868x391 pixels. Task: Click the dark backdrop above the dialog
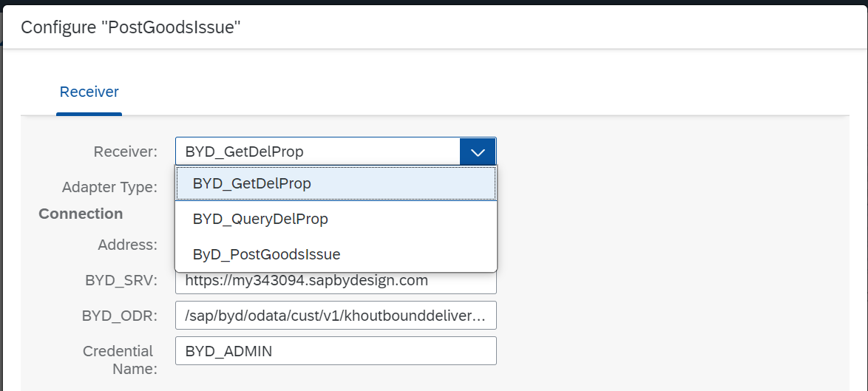pyautogui.click(x=444, y=2)
